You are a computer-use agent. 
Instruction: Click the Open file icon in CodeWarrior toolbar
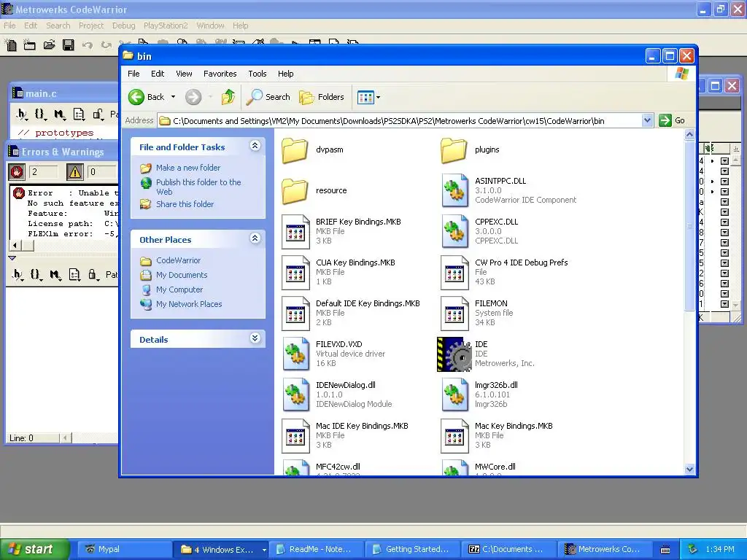coord(49,45)
